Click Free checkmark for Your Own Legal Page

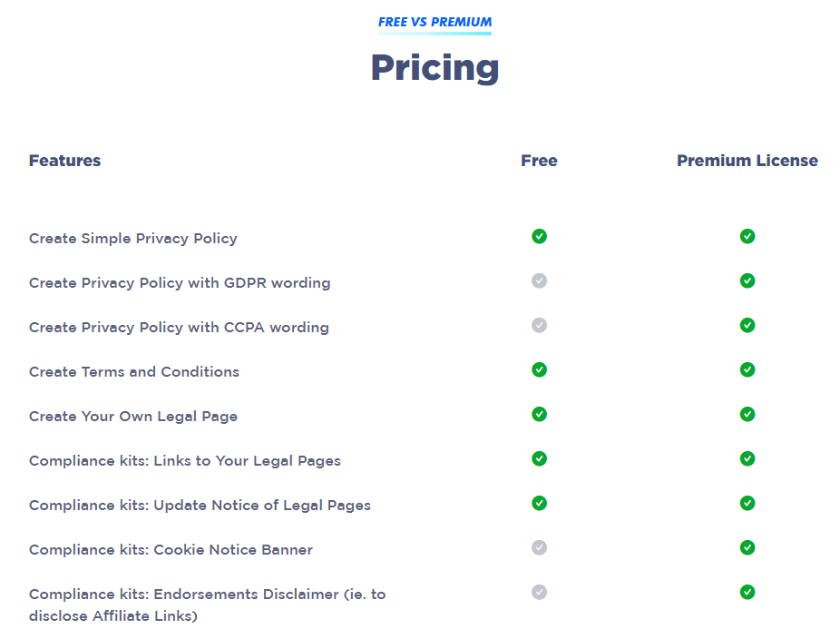(x=539, y=415)
